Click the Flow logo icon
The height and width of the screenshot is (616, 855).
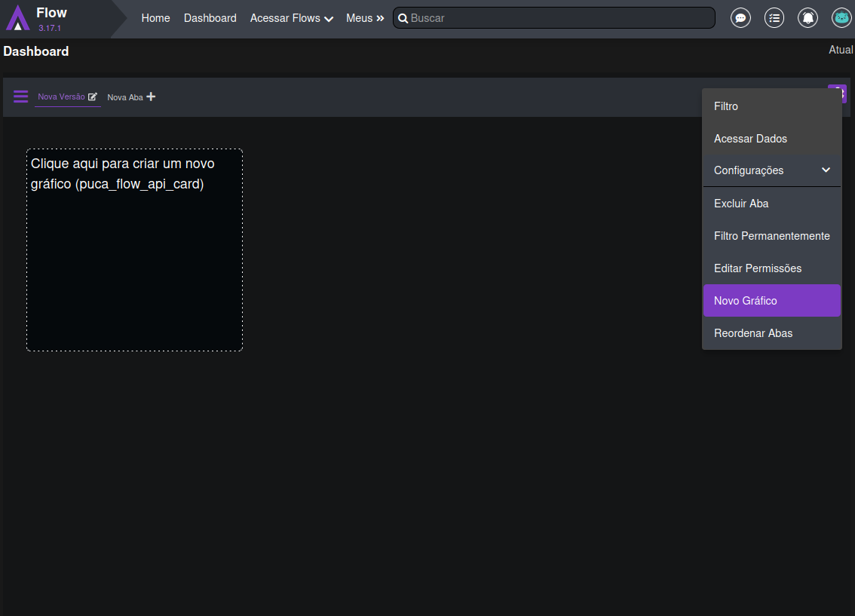[18, 18]
